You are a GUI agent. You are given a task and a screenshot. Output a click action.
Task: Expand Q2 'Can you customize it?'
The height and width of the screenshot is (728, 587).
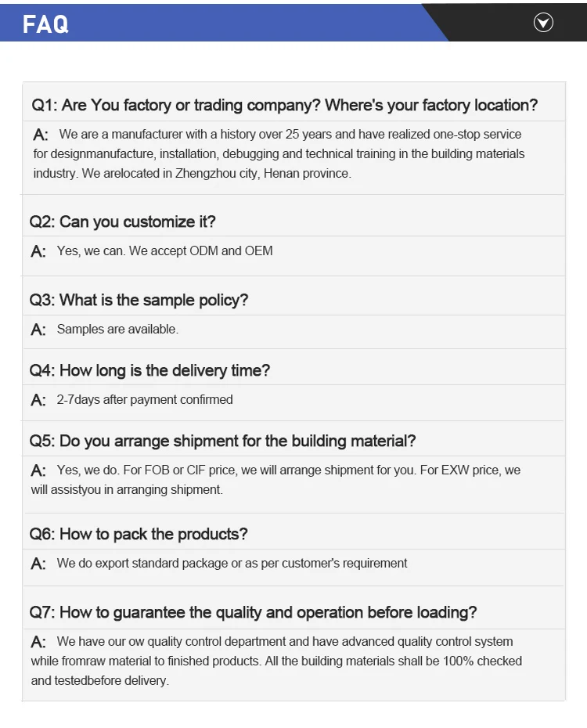[x=122, y=222]
